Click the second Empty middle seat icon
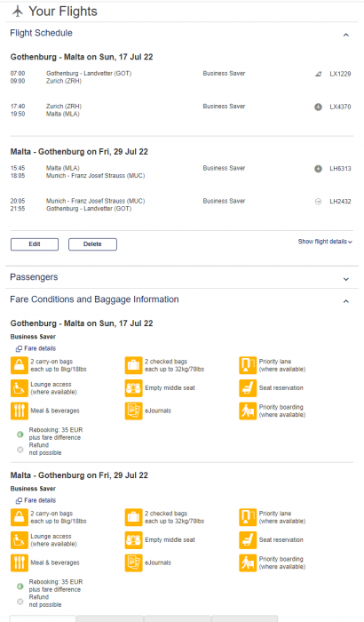This screenshot has height=622, width=364. (134, 540)
